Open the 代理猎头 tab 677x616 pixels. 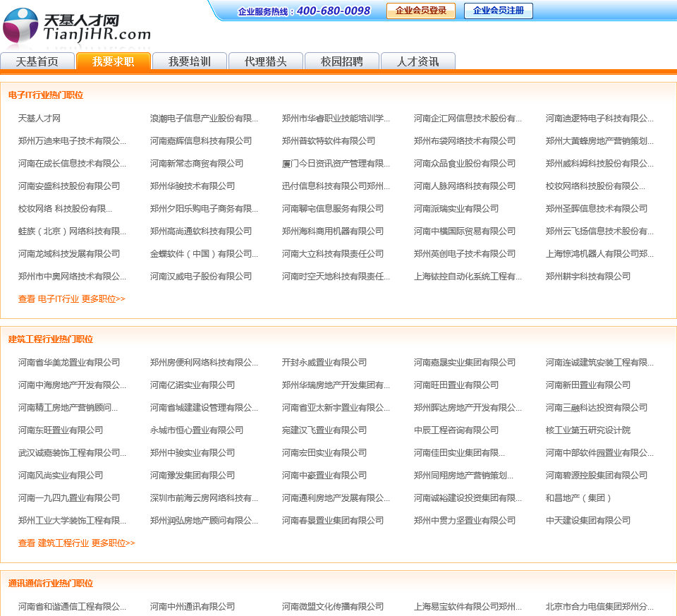(266, 61)
